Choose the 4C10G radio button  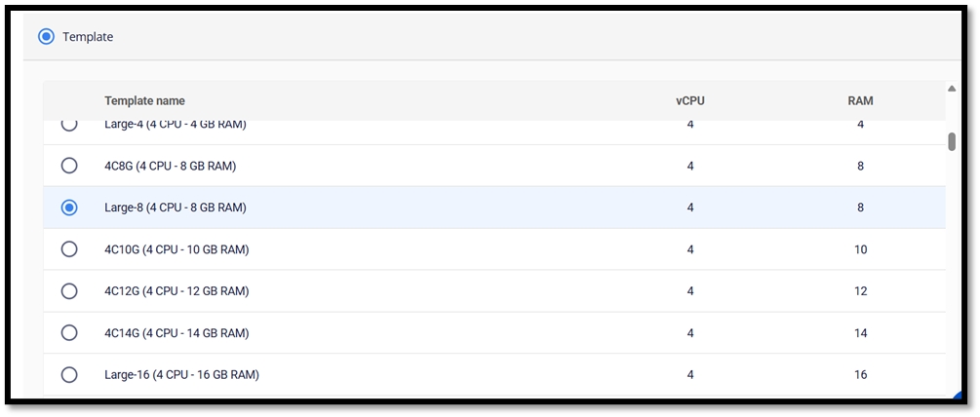point(69,249)
